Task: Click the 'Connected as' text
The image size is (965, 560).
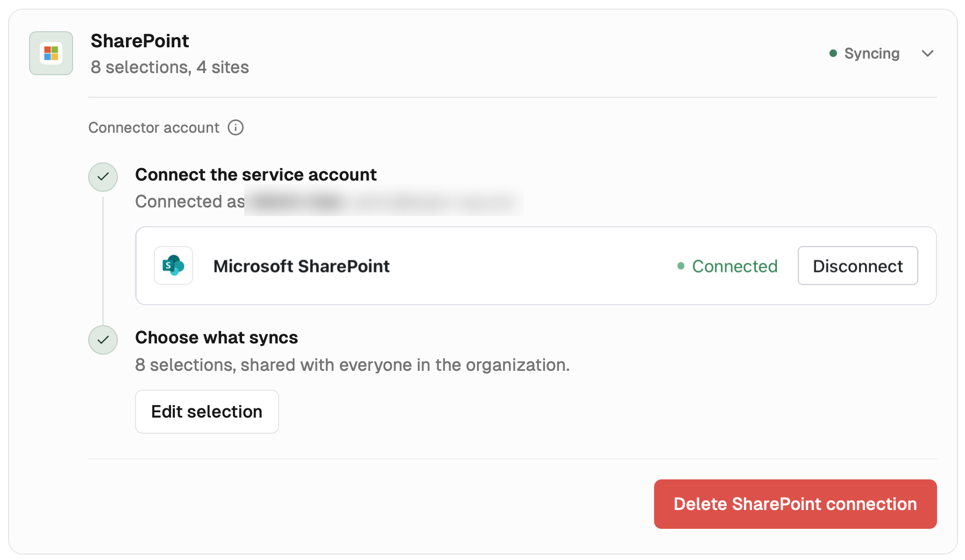Action: (190, 202)
